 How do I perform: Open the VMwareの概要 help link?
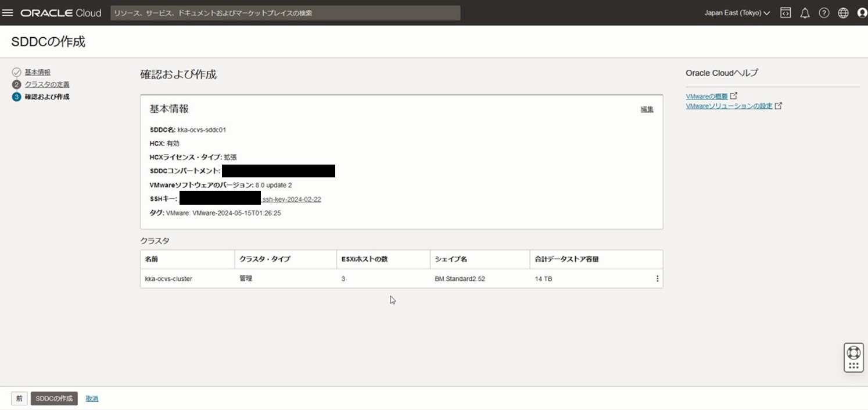click(706, 96)
